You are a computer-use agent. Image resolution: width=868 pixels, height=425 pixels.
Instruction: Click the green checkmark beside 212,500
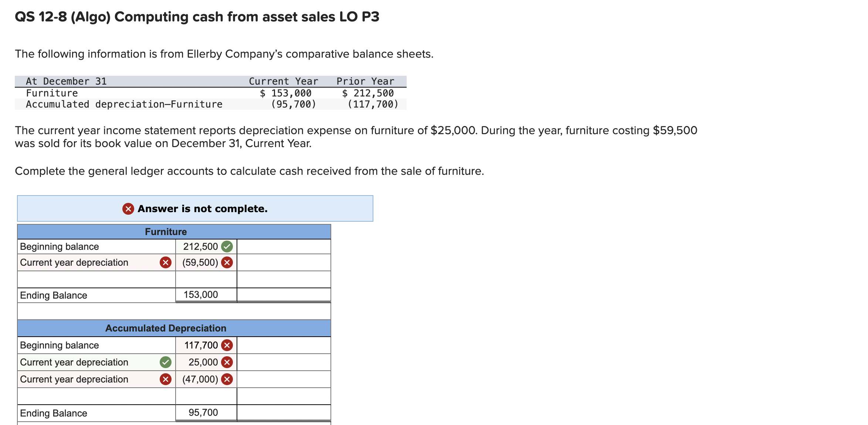pos(227,246)
